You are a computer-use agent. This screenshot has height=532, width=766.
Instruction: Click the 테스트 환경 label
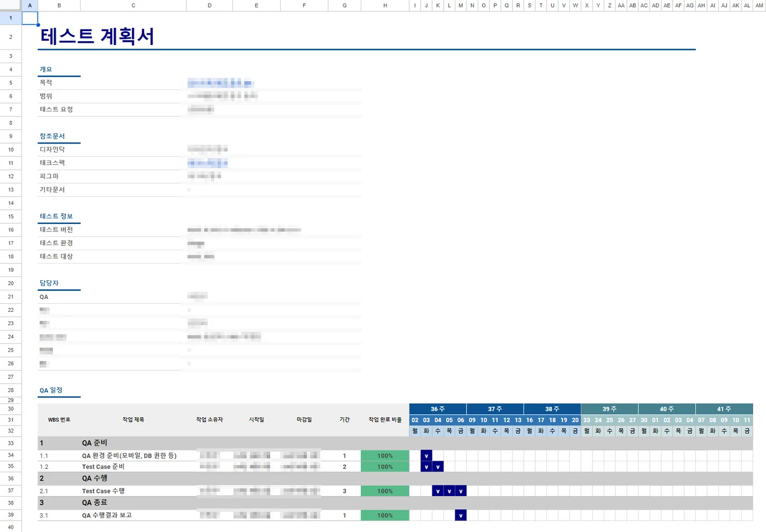56,243
